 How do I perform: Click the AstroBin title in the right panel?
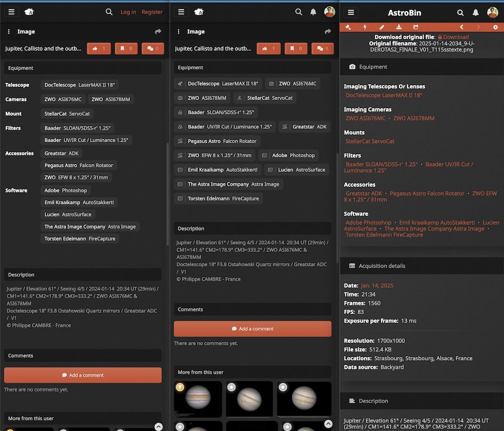[x=404, y=13]
